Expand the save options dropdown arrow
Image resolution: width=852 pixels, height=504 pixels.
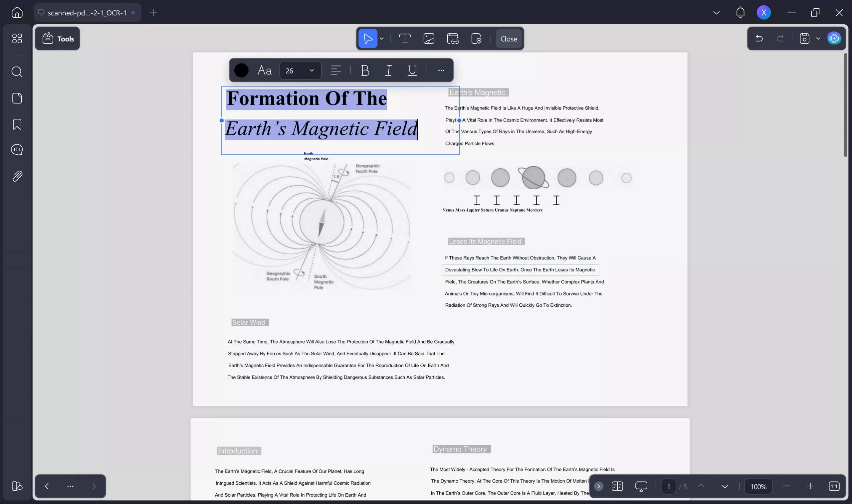(x=818, y=38)
